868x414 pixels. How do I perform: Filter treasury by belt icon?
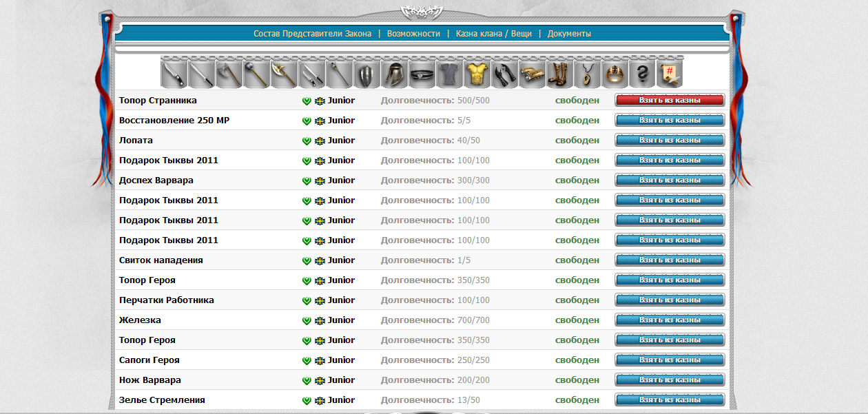422,73
